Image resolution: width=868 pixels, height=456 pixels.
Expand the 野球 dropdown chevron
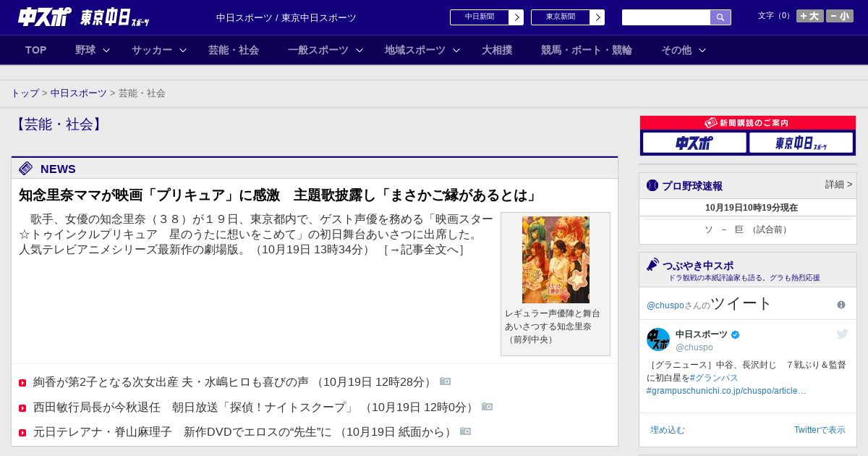106,50
